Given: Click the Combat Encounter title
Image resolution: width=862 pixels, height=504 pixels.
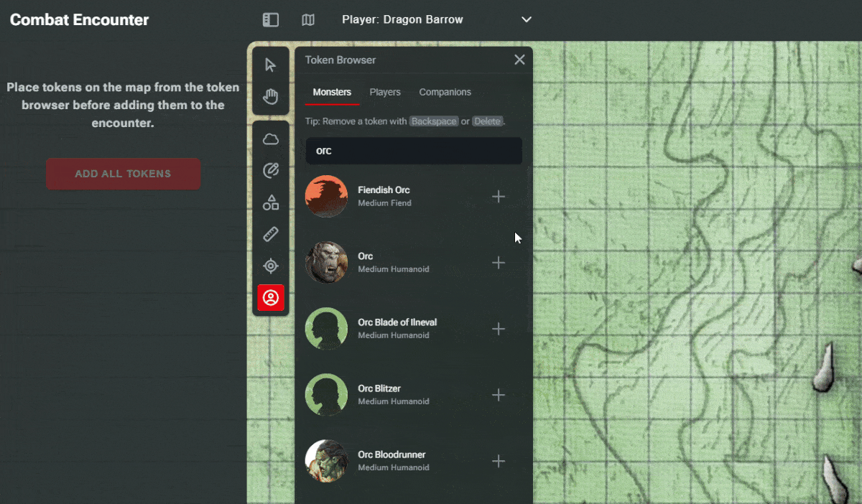Looking at the screenshot, I should click(x=79, y=19).
